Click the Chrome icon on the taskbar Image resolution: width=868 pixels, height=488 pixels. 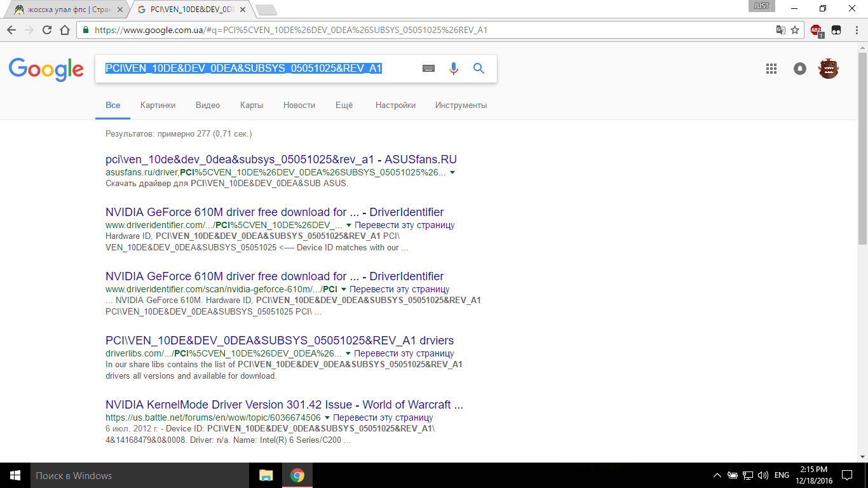tap(297, 475)
